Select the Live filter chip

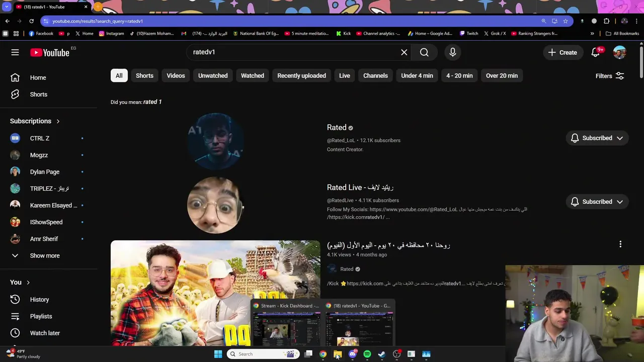[x=345, y=76]
